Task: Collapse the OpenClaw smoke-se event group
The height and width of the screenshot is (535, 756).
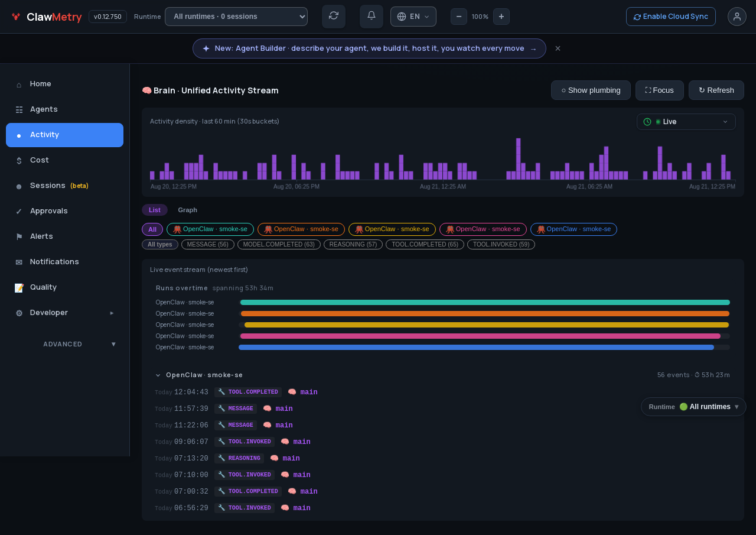Action: (158, 375)
